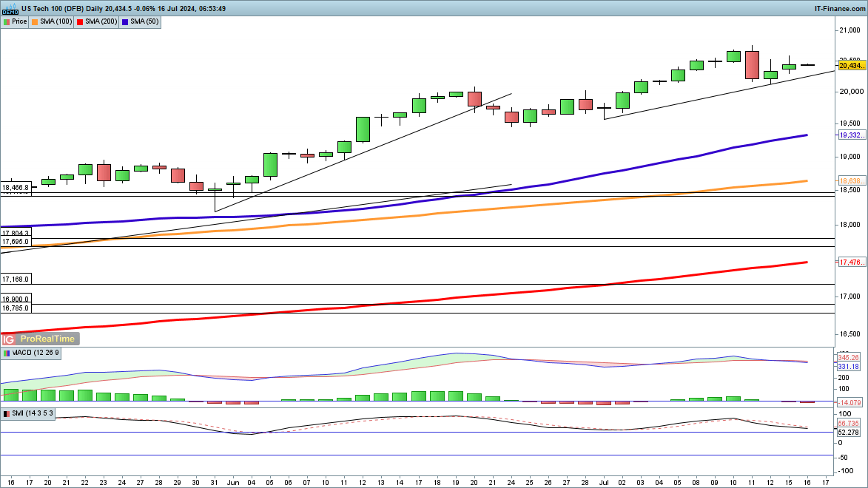The height and width of the screenshot is (488, 868).
Task: Select the 16,785.0 horizontal level label
Action: pos(16,308)
